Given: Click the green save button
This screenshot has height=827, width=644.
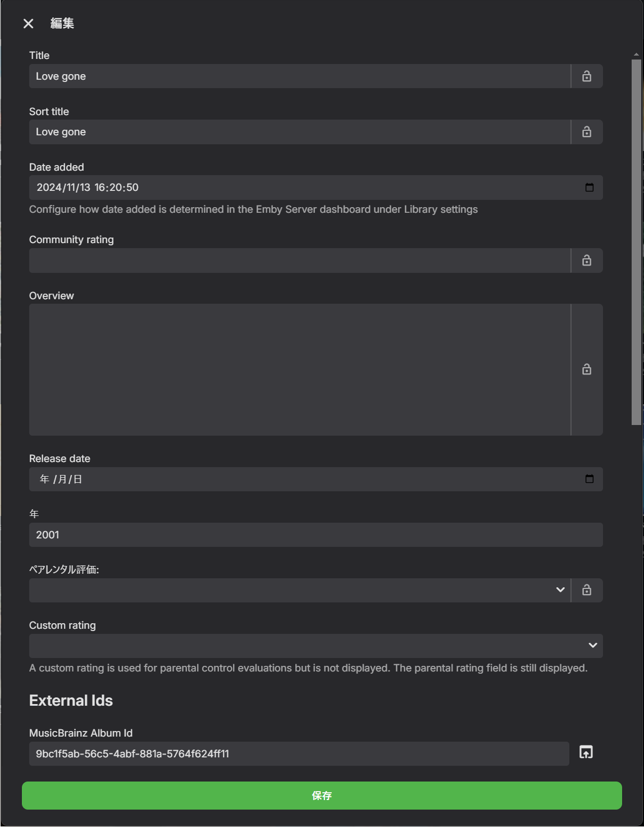Looking at the screenshot, I should [322, 796].
